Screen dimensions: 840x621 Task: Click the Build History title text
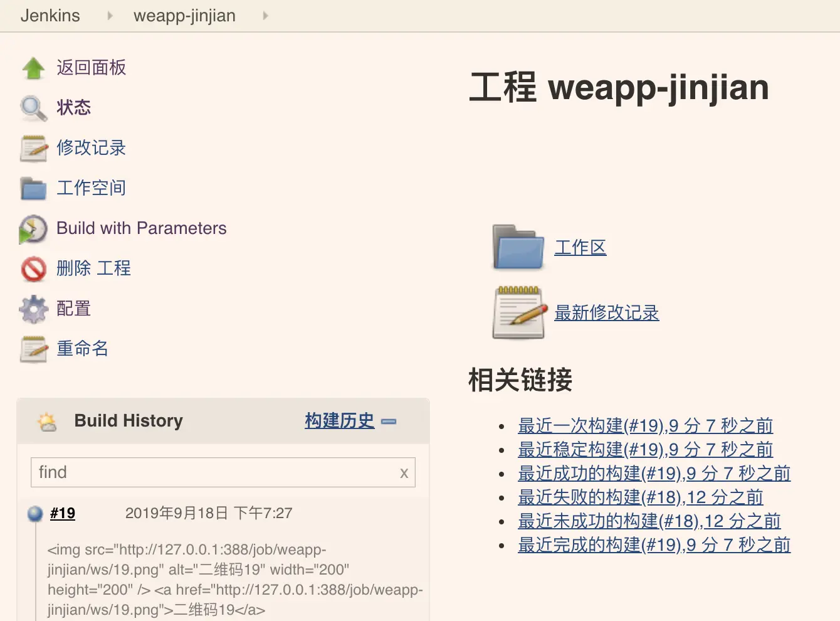tap(129, 421)
